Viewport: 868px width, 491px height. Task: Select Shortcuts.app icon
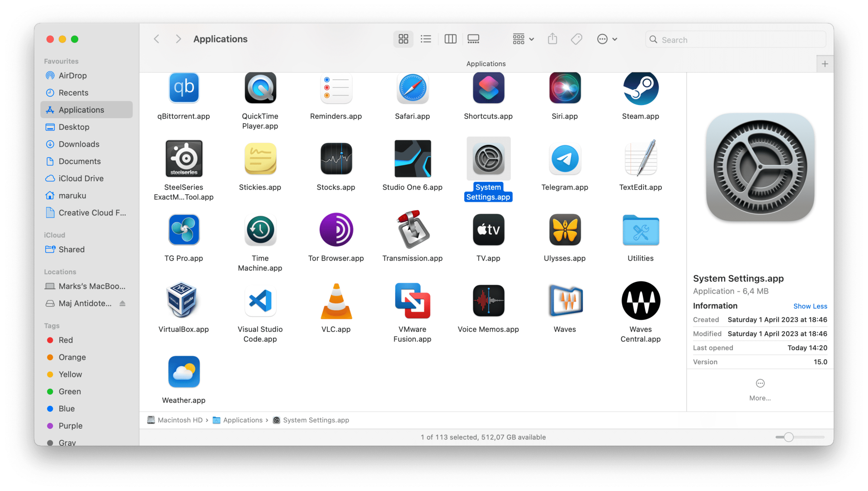coord(488,88)
